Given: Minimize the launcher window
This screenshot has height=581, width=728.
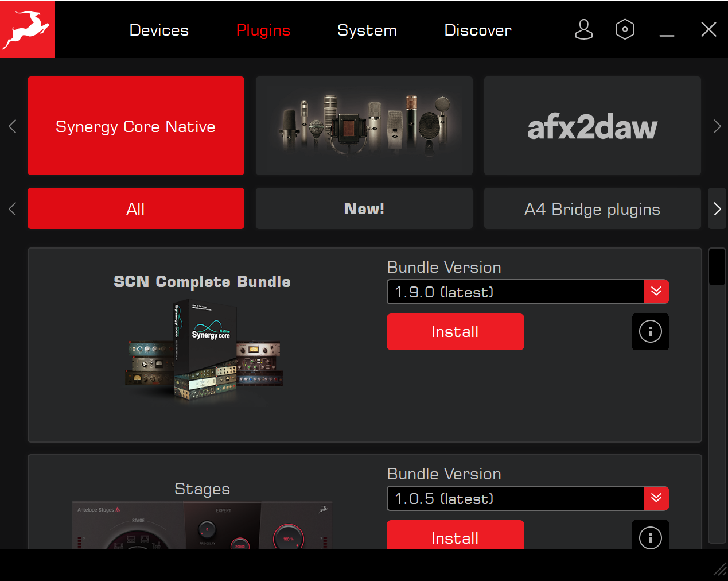Looking at the screenshot, I should coord(667,35).
